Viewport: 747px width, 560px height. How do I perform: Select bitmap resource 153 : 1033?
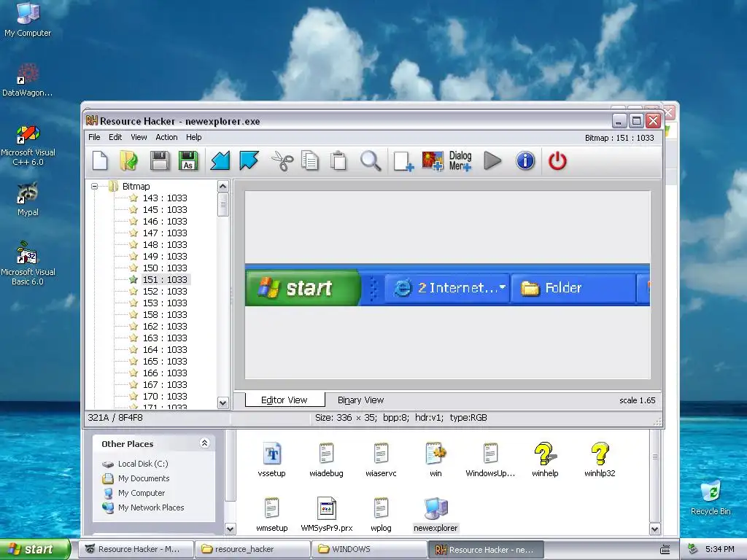coord(165,303)
